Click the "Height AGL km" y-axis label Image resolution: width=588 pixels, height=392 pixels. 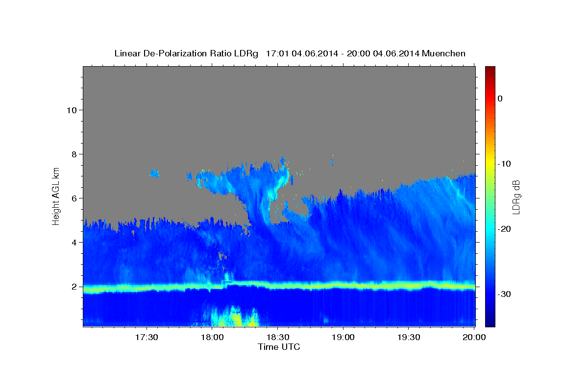click(56, 196)
